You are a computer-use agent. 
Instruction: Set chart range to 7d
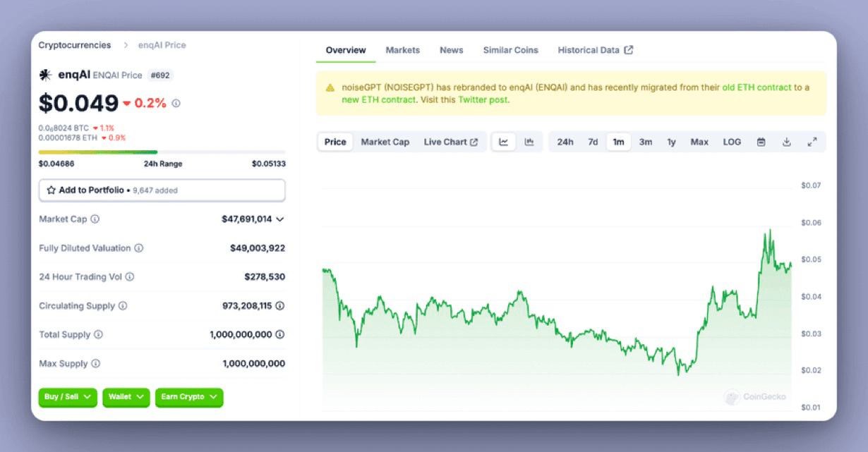pos(593,142)
